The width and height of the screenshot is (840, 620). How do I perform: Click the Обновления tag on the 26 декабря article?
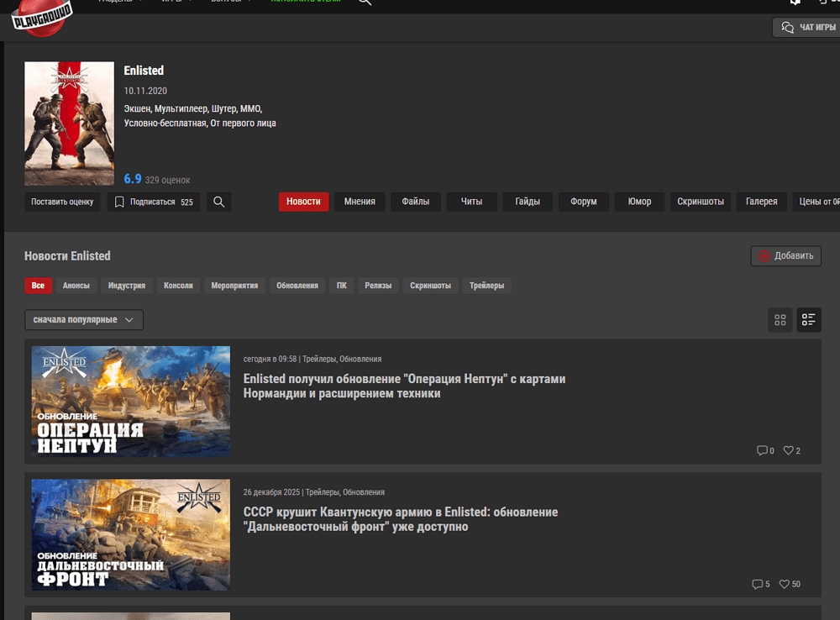pyautogui.click(x=364, y=492)
